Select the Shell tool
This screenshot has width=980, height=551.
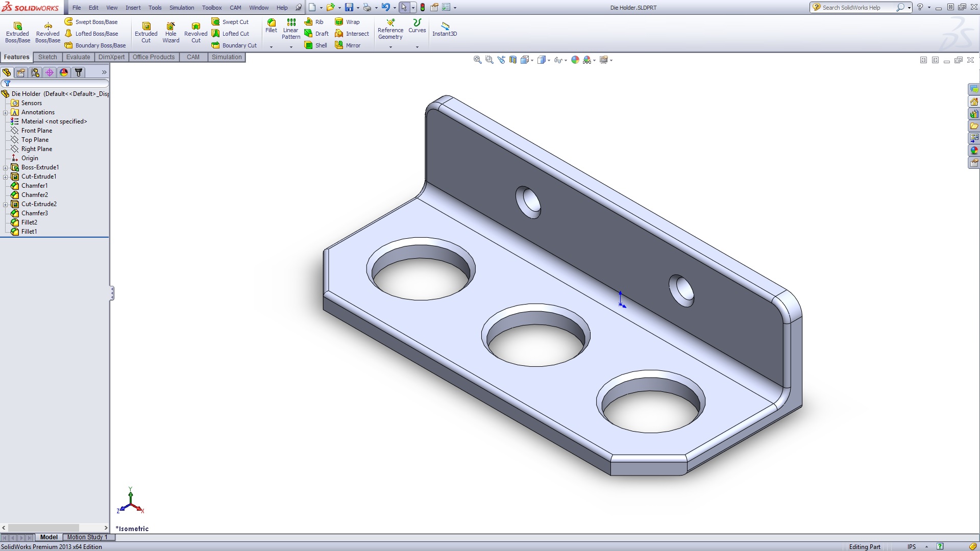[315, 45]
